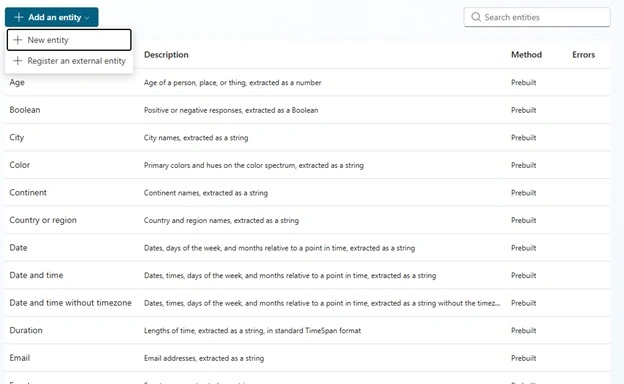Open the Email entity
Viewport: 624px width, 384px height.
tap(20, 358)
